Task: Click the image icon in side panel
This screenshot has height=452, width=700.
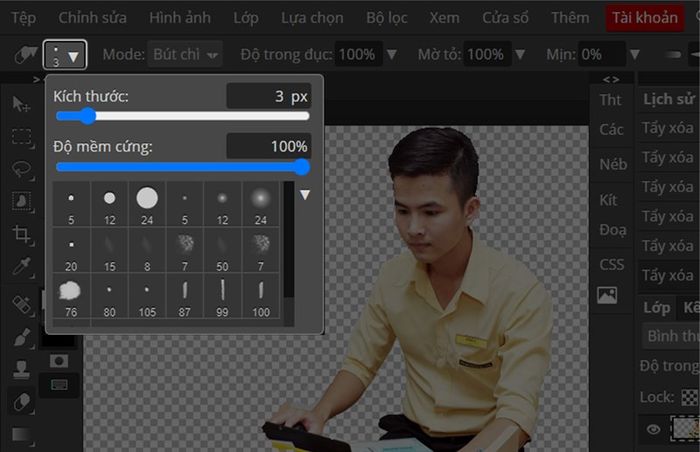Action: (x=607, y=295)
